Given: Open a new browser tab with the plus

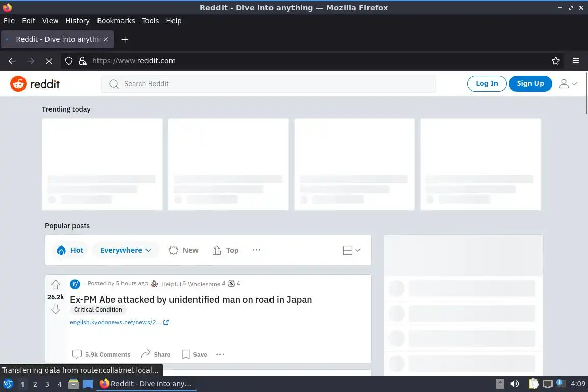Looking at the screenshot, I should [125, 39].
